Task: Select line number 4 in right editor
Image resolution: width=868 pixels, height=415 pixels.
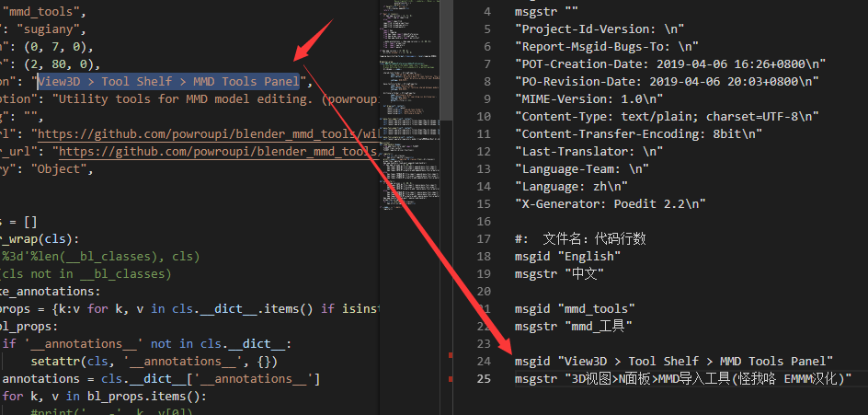Action: click(487, 11)
